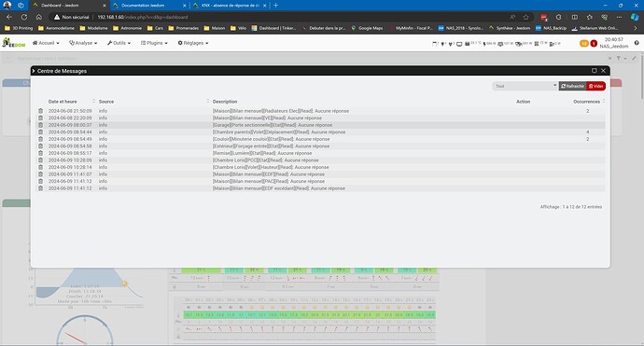Maximize the Centre de Messages dialog
The image size is (644, 346).
pos(594,71)
